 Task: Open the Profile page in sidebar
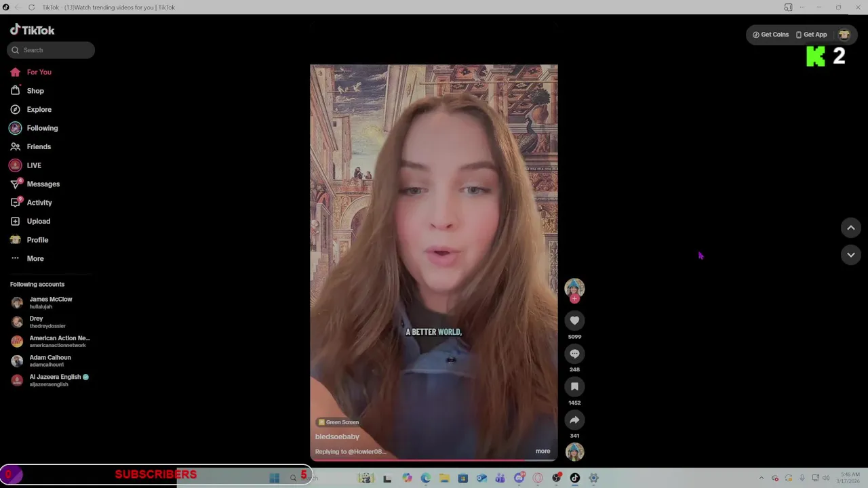[30, 240]
